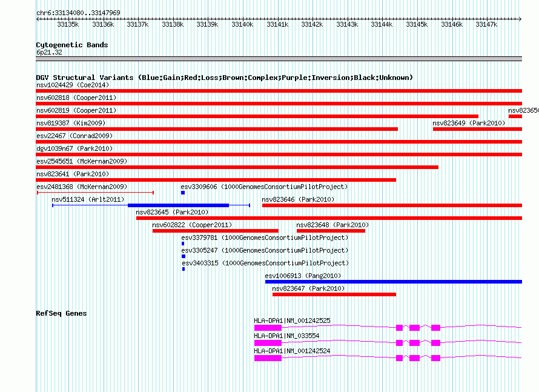Click the 33140k ruler tick label
Screen dimensions: 539x392
242,24
